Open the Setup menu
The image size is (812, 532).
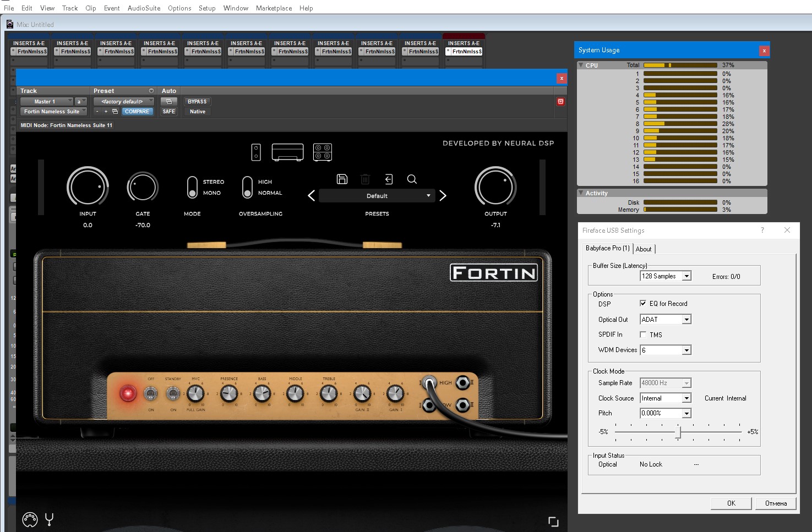click(x=207, y=8)
